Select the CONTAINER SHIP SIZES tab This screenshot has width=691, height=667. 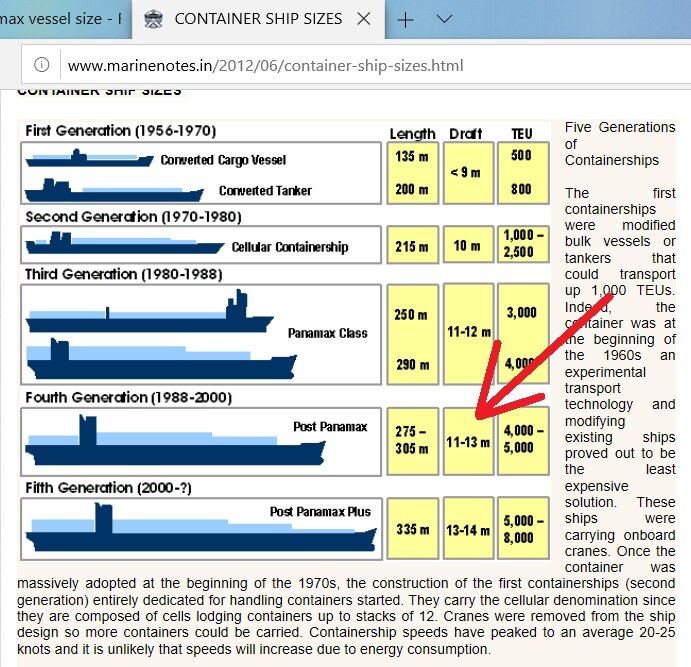257,19
